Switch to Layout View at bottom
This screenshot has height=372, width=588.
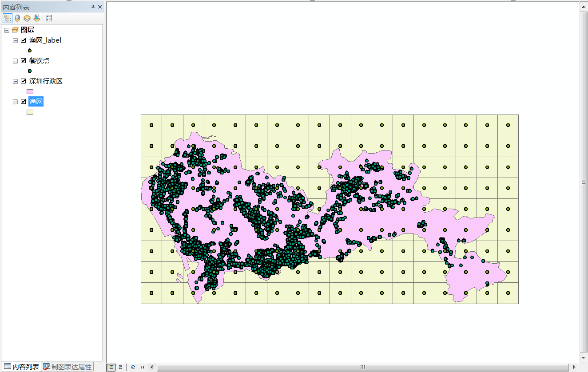pyautogui.click(x=120, y=367)
